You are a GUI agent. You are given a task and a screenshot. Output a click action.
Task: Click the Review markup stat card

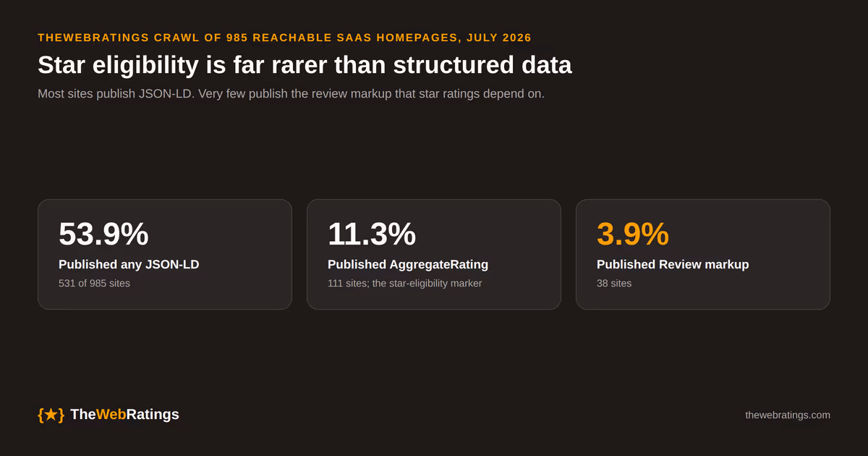(x=703, y=255)
